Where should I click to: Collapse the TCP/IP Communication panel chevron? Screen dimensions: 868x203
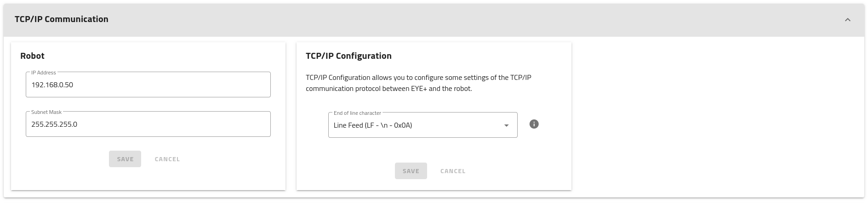pyautogui.click(x=847, y=20)
